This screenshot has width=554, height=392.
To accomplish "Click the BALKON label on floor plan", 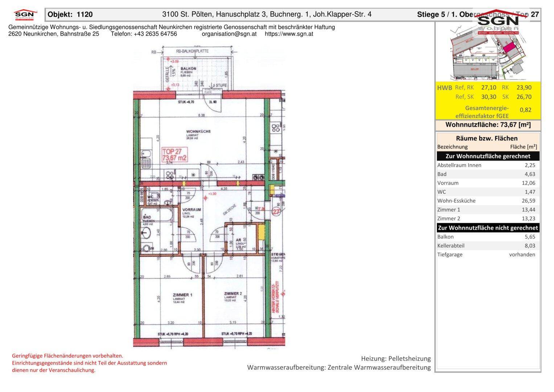I will point(189,69).
